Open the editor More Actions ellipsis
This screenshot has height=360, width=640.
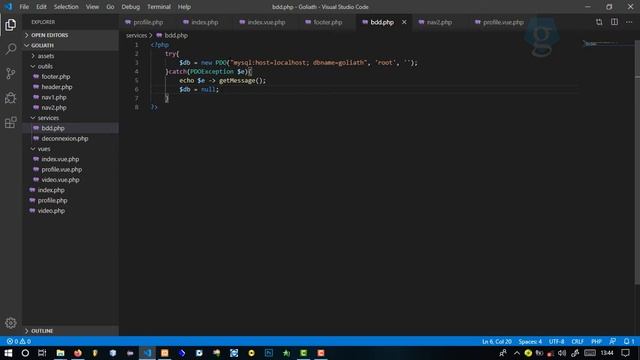point(629,22)
